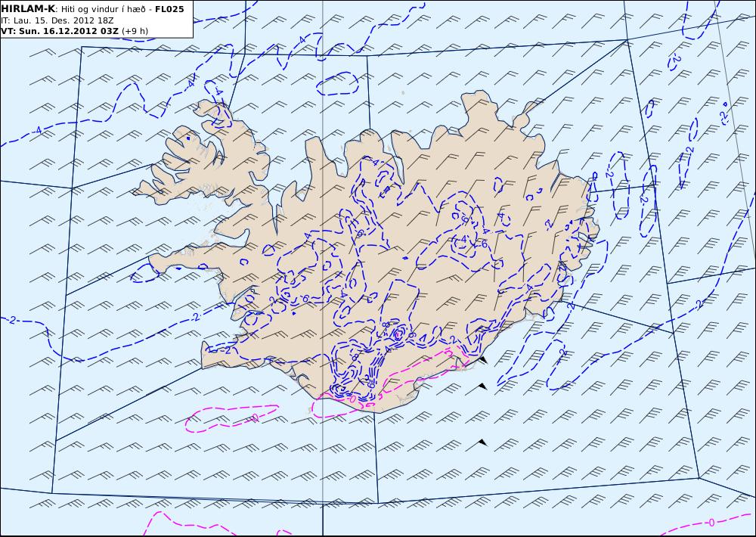Select the 'IT: Lau. 15. Des. 2012 18Z' line
This screenshot has width=756, height=537.
point(58,20)
